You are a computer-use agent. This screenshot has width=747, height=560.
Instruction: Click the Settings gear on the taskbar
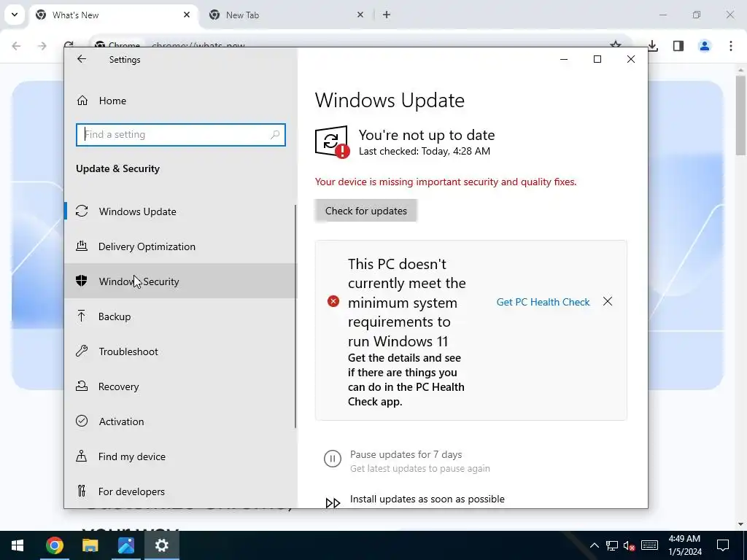[x=161, y=545]
